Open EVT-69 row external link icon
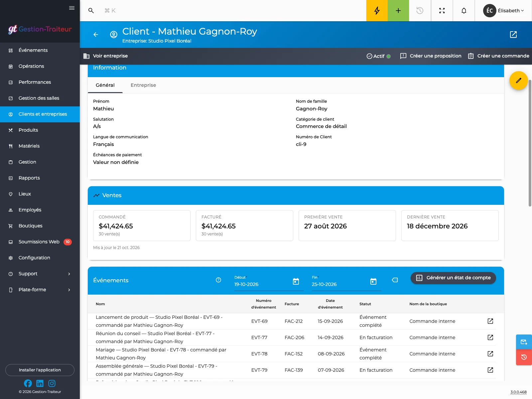This screenshot has height=399, width=532. pos(490,321)
